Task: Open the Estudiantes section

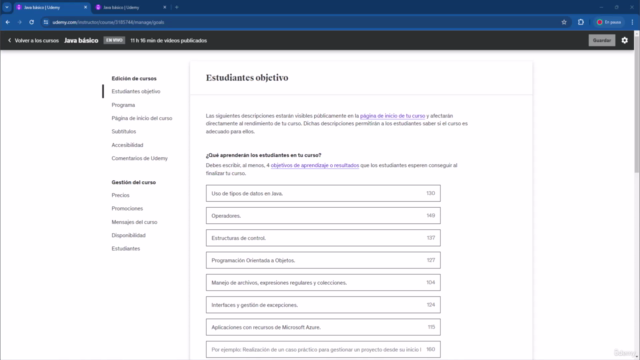Action: [126, 249]
